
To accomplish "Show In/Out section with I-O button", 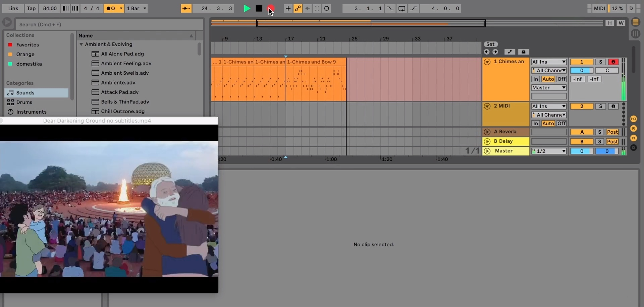I will tap(633, 119).
